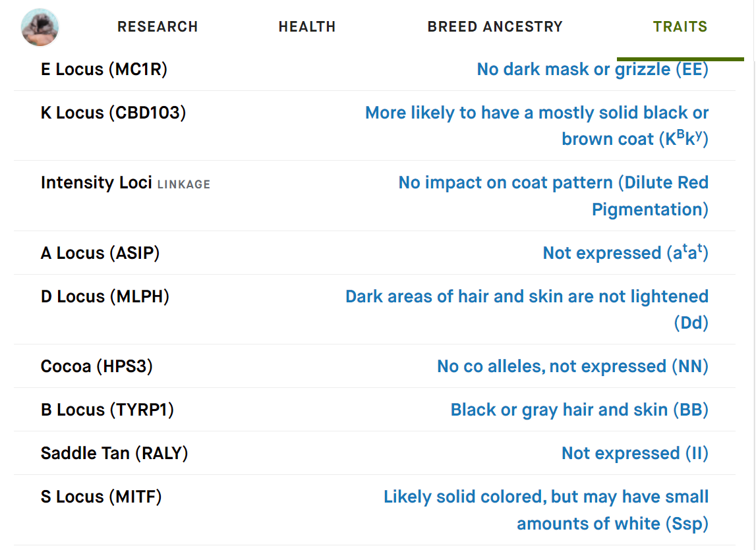Open the 'No dark mask or grizzle (EE)' link
Viewport: 756px width, 550px height.
coord(593,69)
